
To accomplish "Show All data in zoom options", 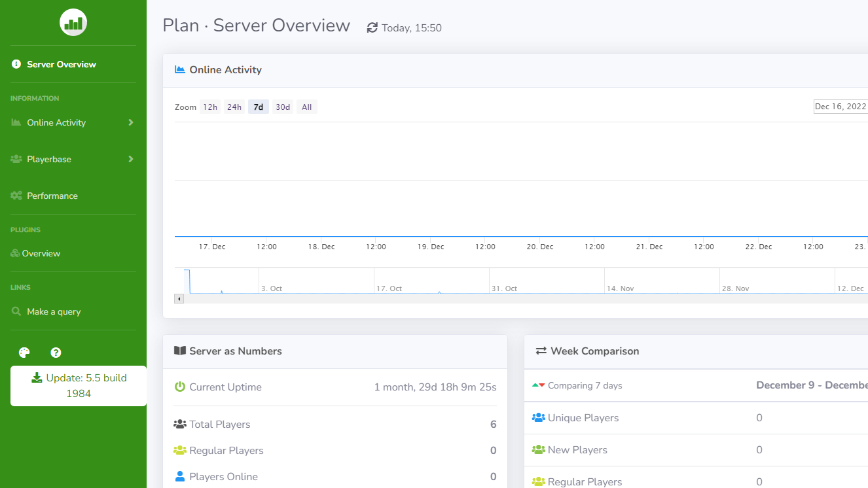I will click(x=306, y=107).
